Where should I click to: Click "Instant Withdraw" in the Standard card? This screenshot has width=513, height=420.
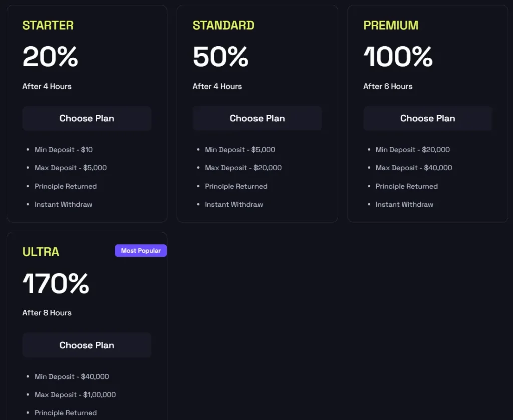tap(234, 204)
